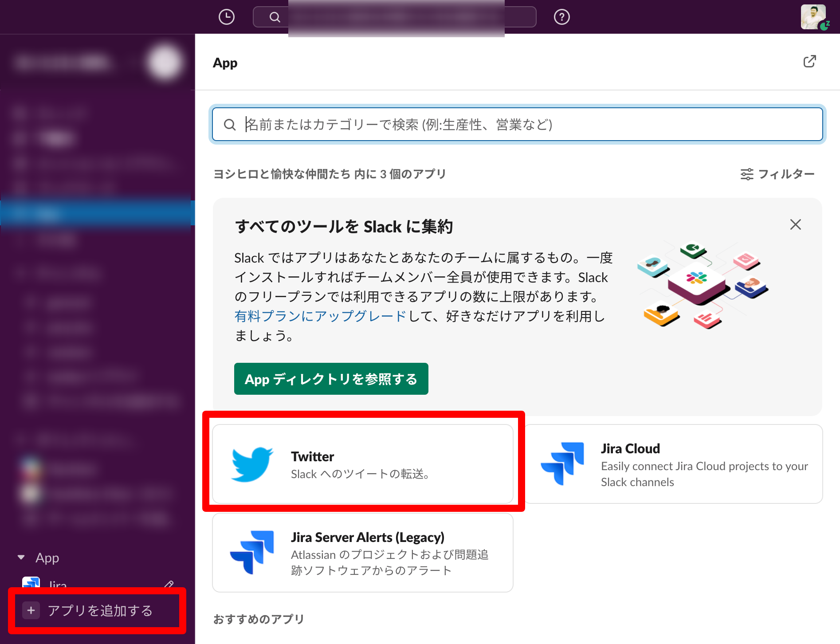Select the おすすめのアプリ heading text
This screenshot has width=840, height=644.
(259, 619)
